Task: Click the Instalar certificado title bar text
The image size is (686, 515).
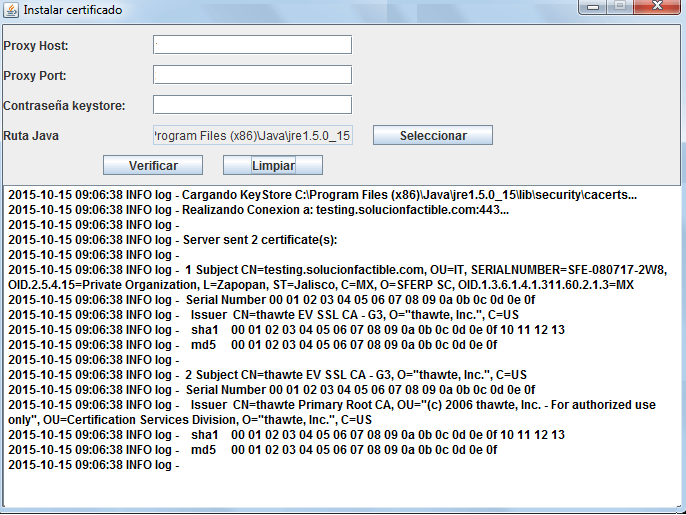Action: (x=73, y=10)
